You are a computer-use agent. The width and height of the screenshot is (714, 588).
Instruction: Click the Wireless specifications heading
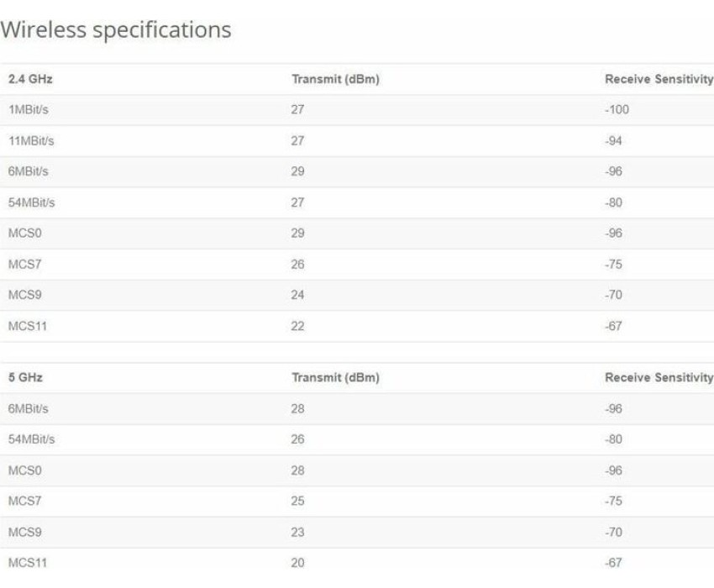(116, 30)
